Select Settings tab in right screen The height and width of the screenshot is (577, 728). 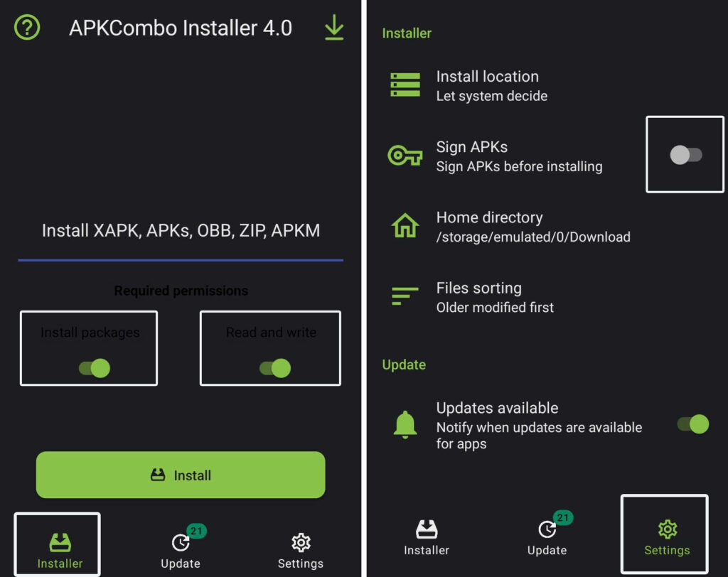pyautogui.click(x=667, y=537)
